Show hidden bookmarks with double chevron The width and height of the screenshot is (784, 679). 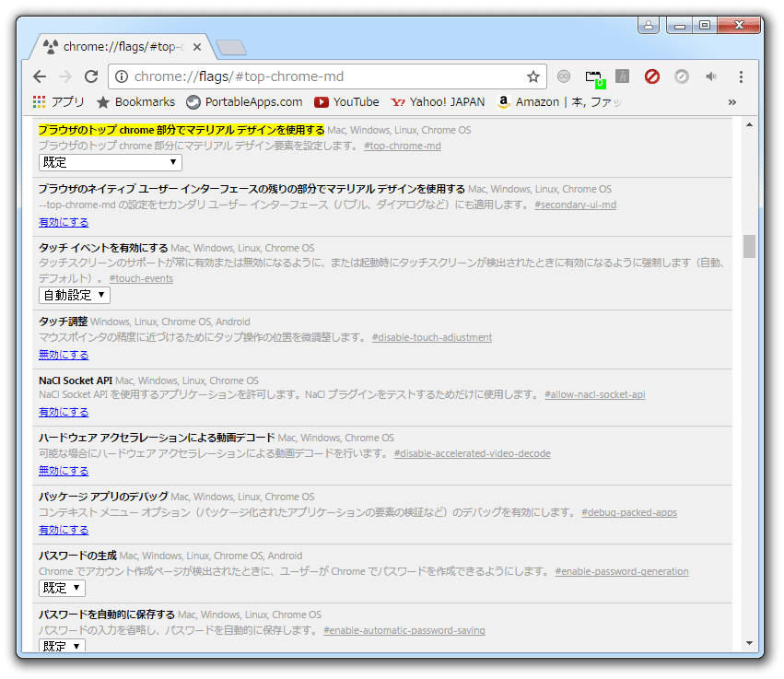(x=732, y=102)
